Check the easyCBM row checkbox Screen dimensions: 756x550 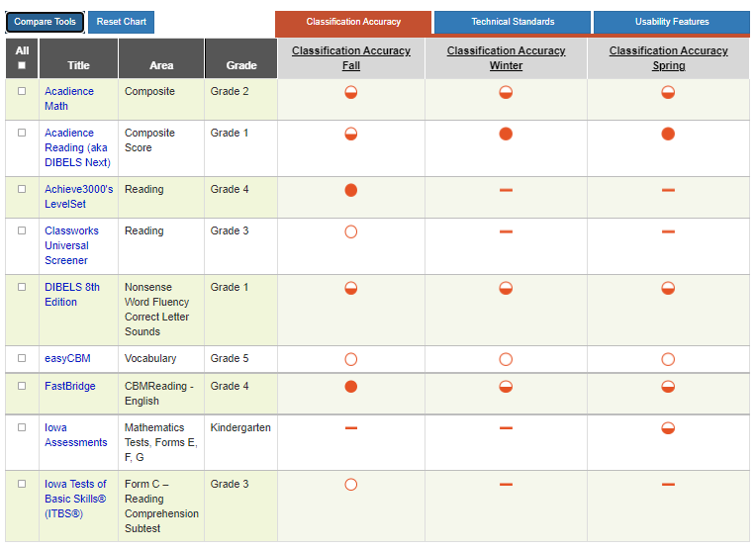[22, 358]
